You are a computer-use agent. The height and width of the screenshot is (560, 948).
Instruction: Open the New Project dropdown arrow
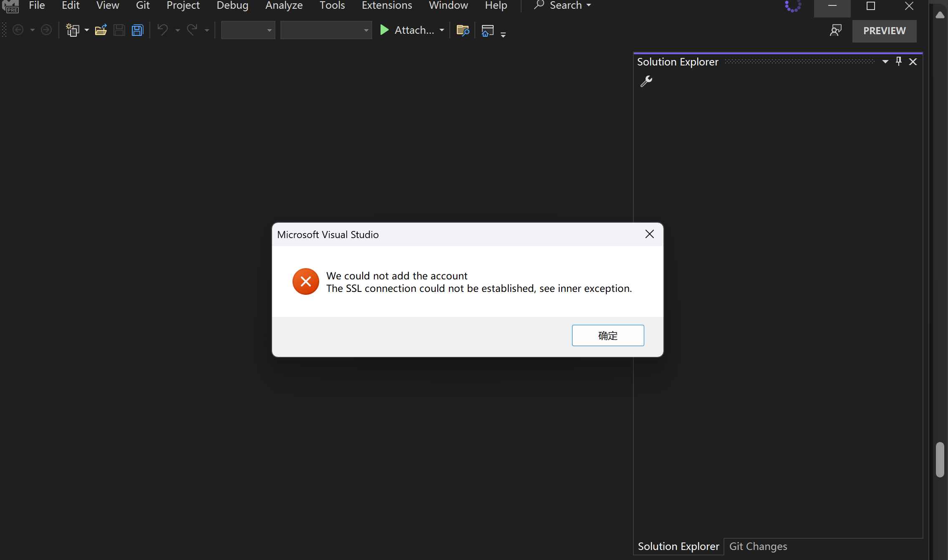87,30
